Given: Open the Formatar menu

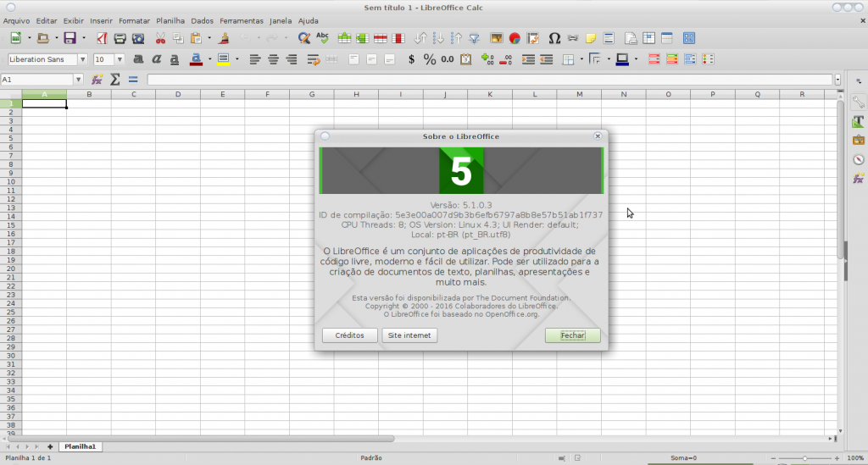Looking at the screenshot, I should pos(134,21).
